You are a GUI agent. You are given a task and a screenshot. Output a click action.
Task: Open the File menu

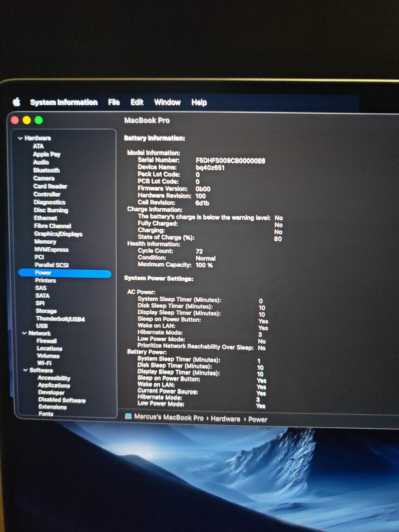pyautogui.click(x=114, y=102)
